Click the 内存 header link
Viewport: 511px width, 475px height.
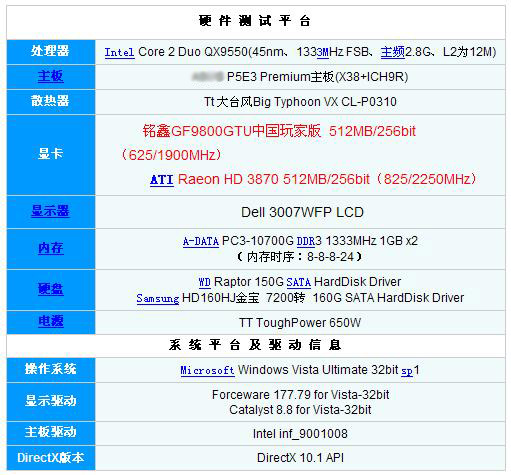point(50,248)
